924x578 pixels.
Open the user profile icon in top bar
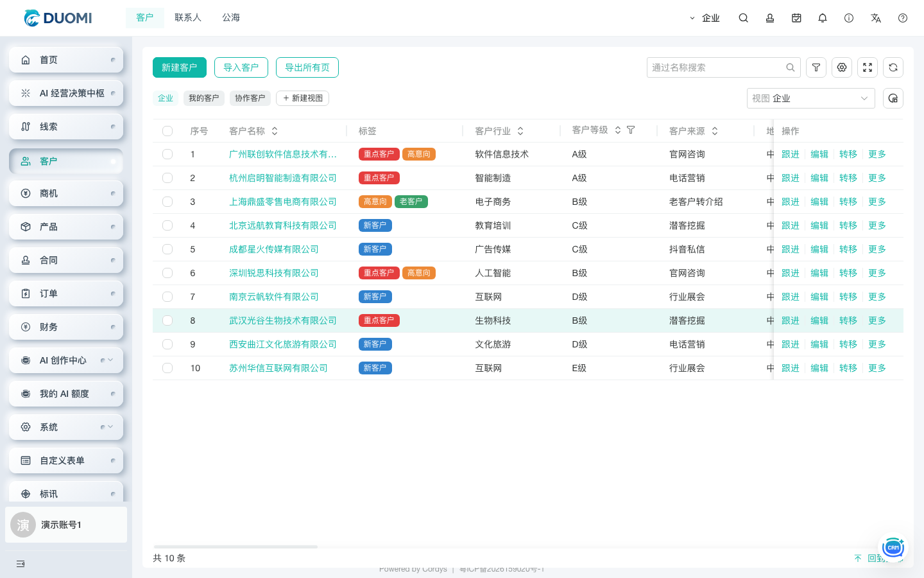(x=770, y=18)
